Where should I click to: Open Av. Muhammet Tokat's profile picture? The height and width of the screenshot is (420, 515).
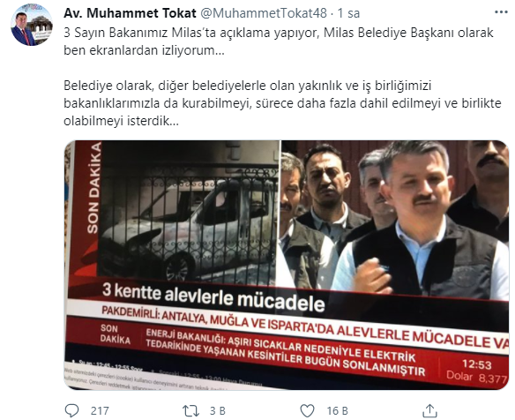32,25
